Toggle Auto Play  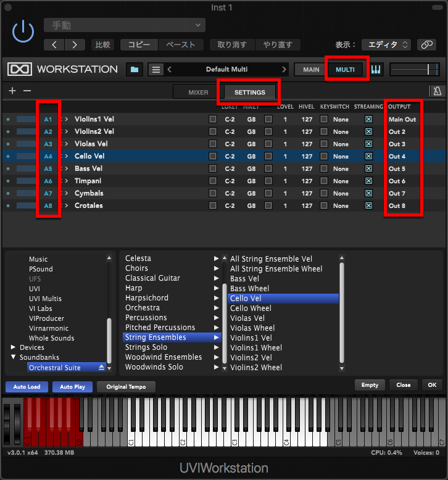click(72, 387)
